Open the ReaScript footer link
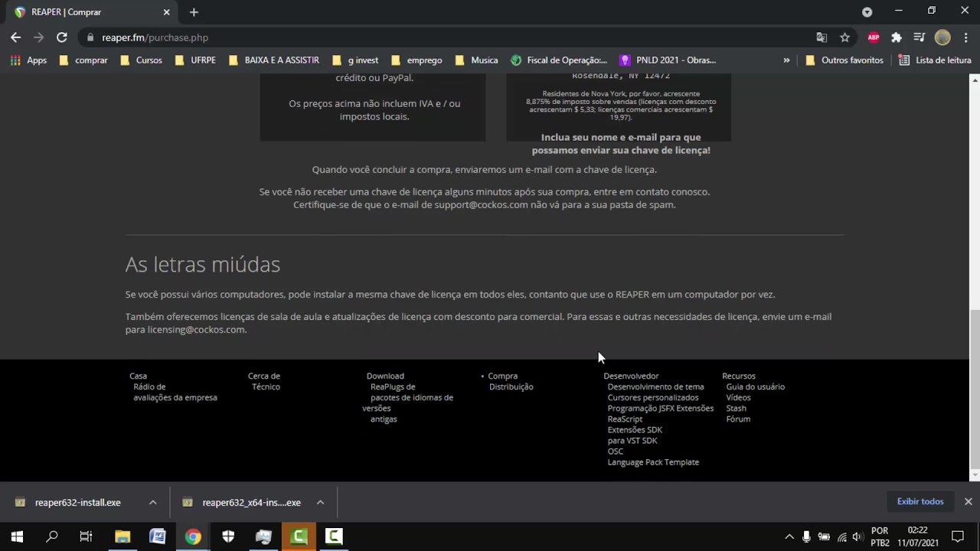 click(625, 419)
